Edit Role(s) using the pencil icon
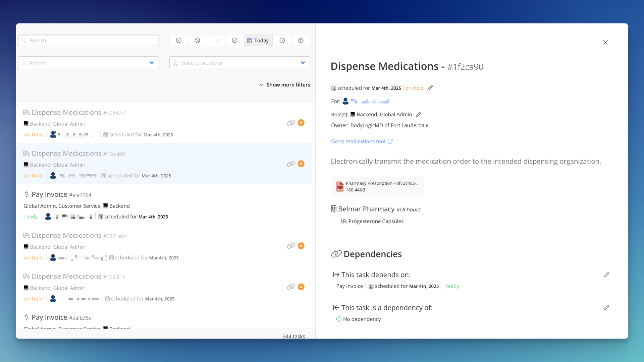The height and width of the screenshot is (362, 644). [x=419, y=114]
